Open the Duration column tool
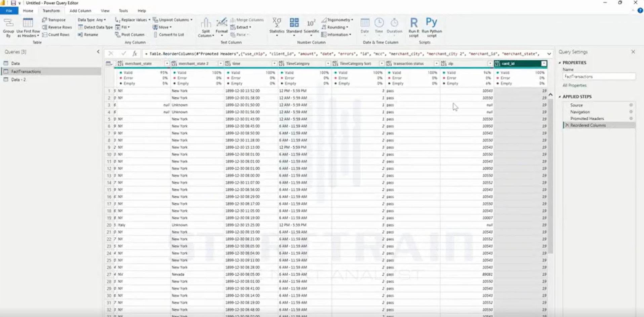644x317 pixels. coord(394,27)
